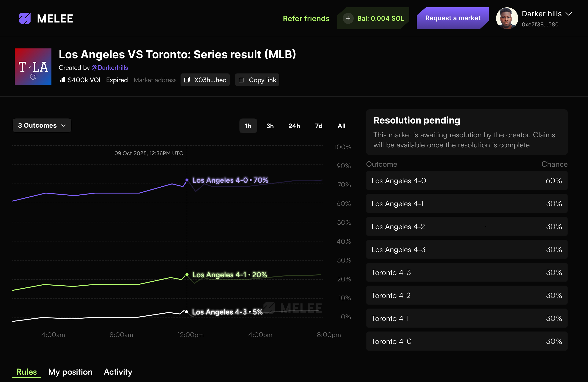Click the T v LA market thumbnail
588x382 pixels.
pyautogui.click(x=33, y=67)
